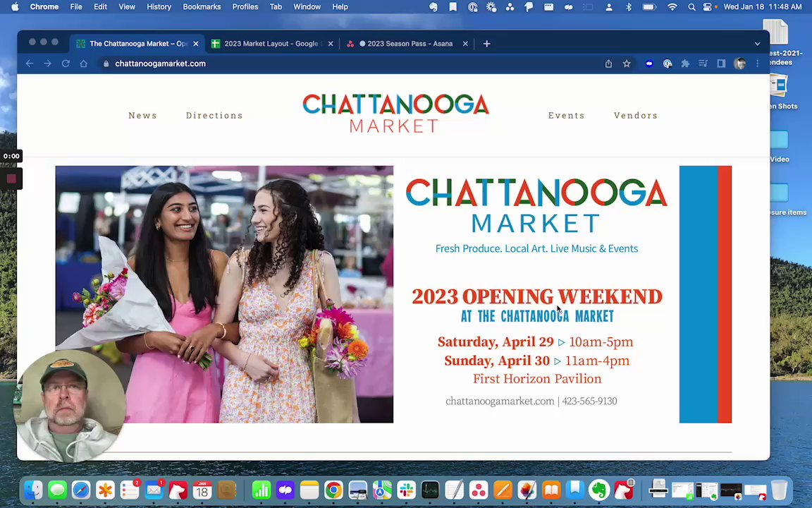Toggle the Chrome side panel

tap(721, 64)
